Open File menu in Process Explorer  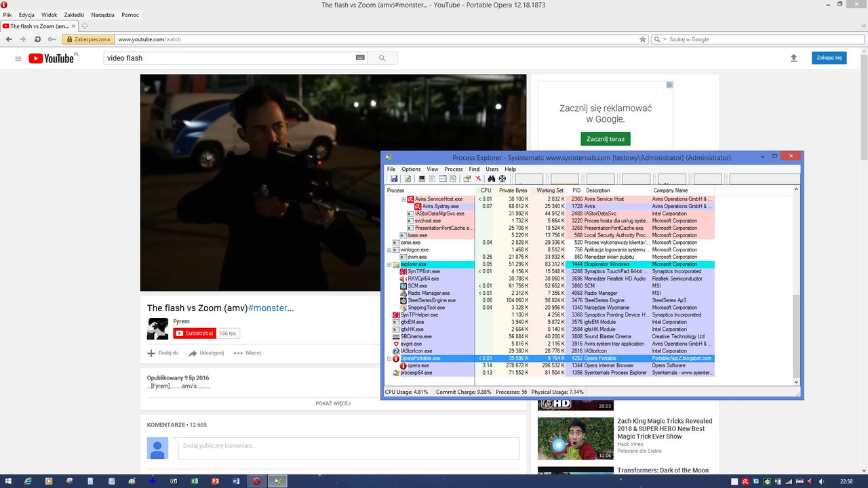[391, 169]
